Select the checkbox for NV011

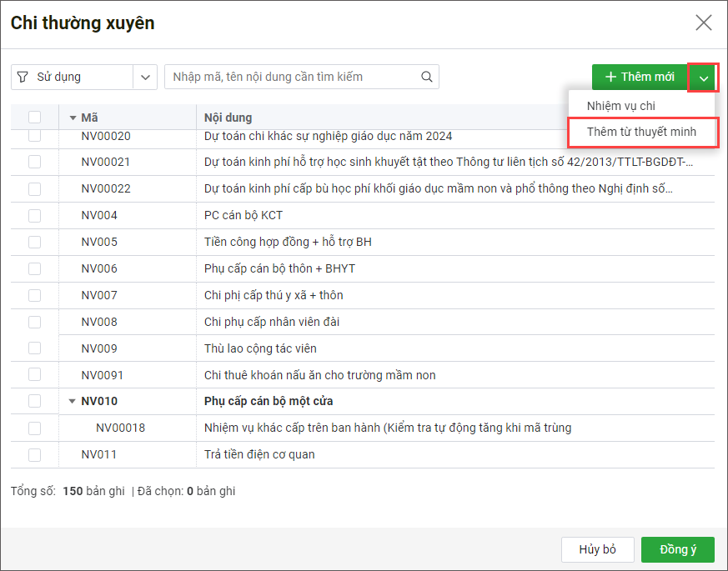click(x=34, y=454)
